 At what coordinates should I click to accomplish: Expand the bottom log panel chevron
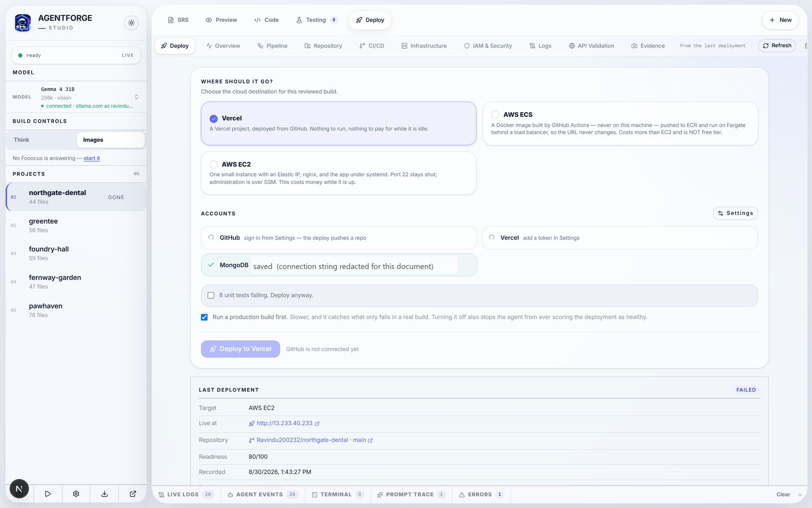click(x=800, y=494)
